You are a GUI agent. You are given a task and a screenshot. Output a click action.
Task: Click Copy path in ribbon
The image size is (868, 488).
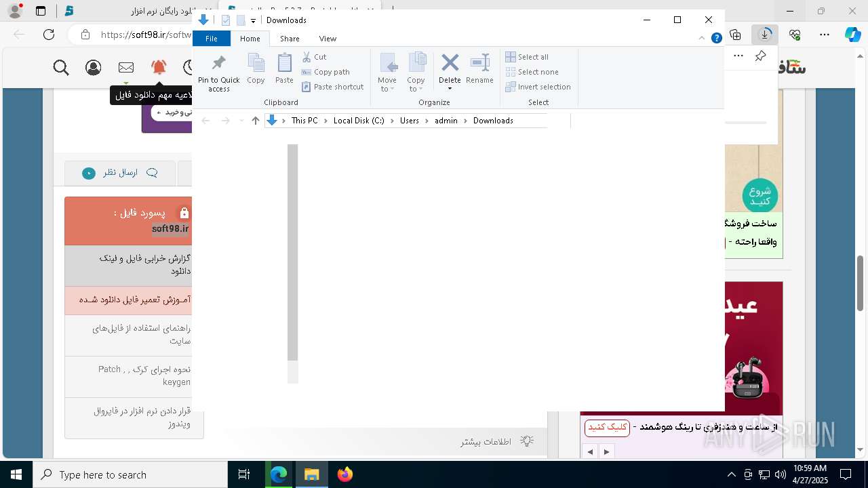[x=325, y=72]
